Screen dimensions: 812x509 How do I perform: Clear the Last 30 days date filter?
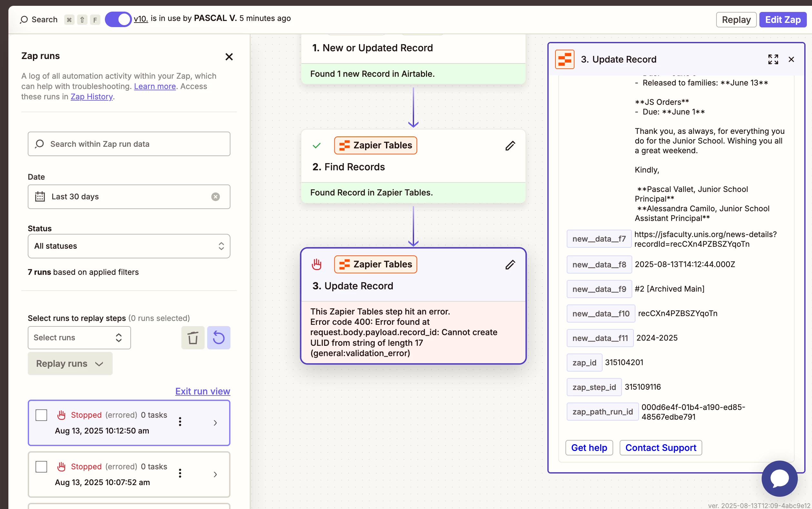pos(216,196)
